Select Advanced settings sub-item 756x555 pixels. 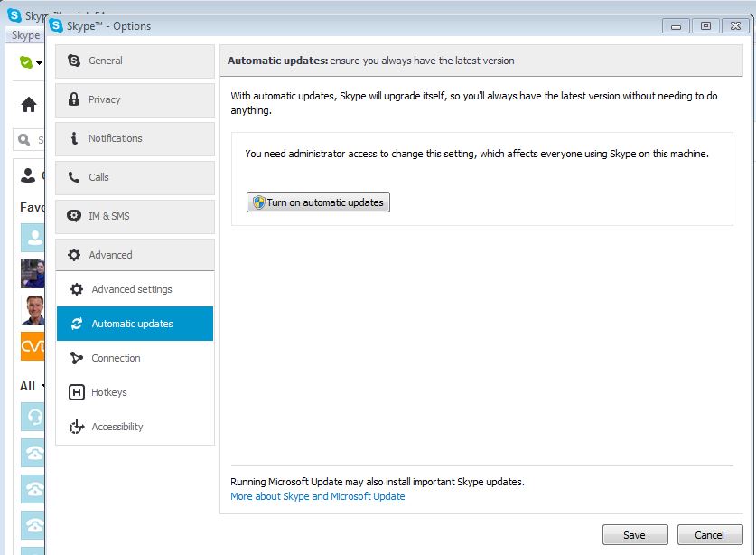tap(135, 289)
